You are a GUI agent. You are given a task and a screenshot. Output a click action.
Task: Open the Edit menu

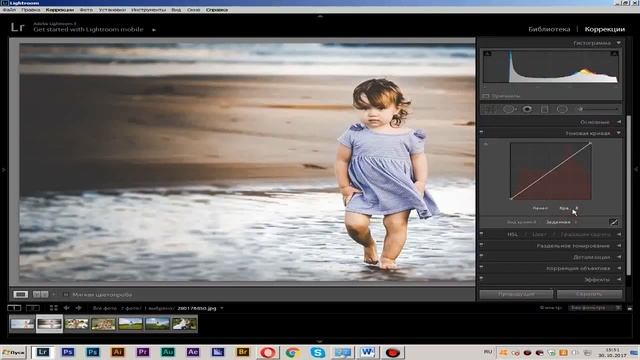31,9
